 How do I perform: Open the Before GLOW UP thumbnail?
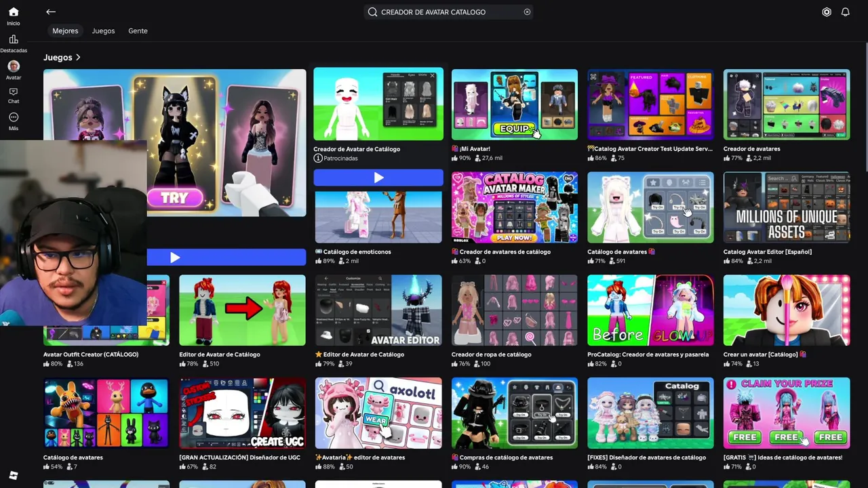coord(650,310)
